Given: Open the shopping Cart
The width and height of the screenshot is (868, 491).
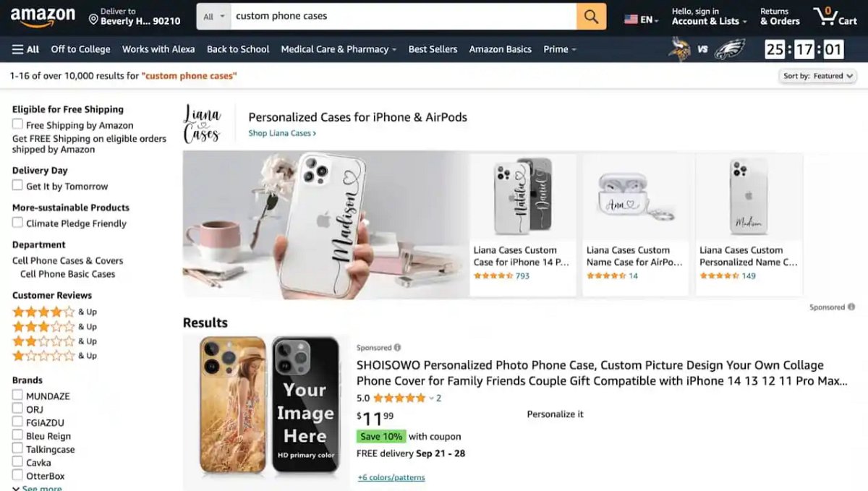Looking at the screenshot, I should 835,16.
